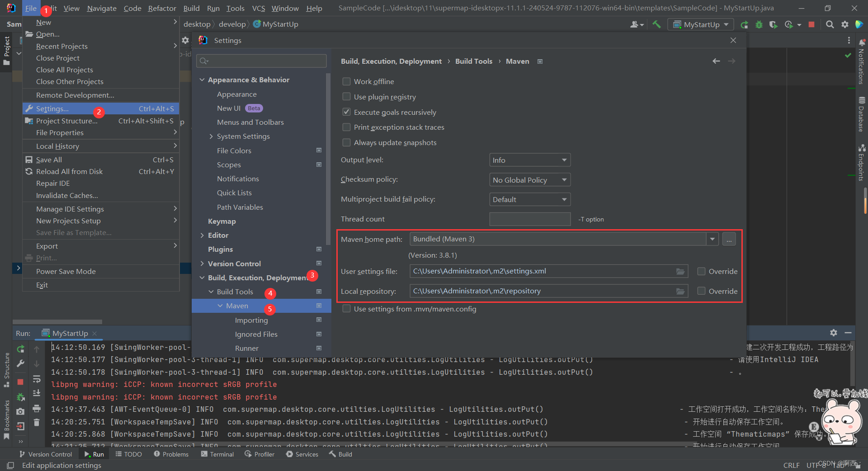The height and width of the screenshot is (471, 868).
Task: Click the Thread count input field
Action: [530, 219]
